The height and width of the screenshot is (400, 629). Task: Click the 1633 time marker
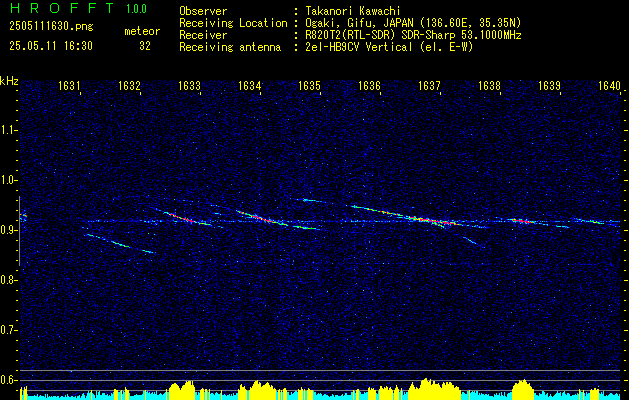(189, 85)
